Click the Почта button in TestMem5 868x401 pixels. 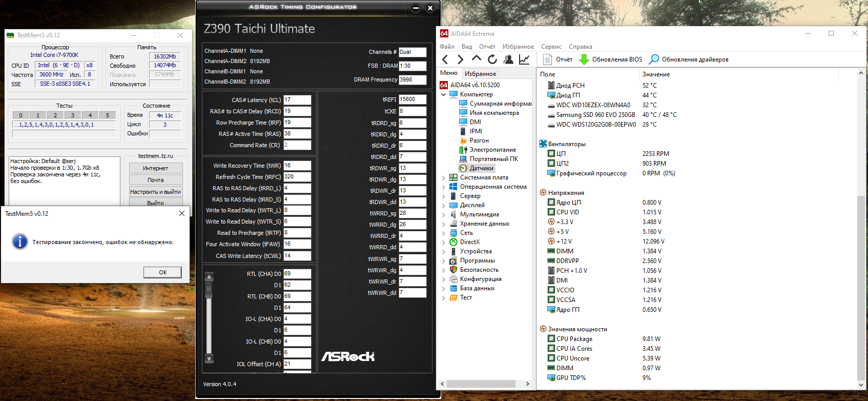[156, 180]
